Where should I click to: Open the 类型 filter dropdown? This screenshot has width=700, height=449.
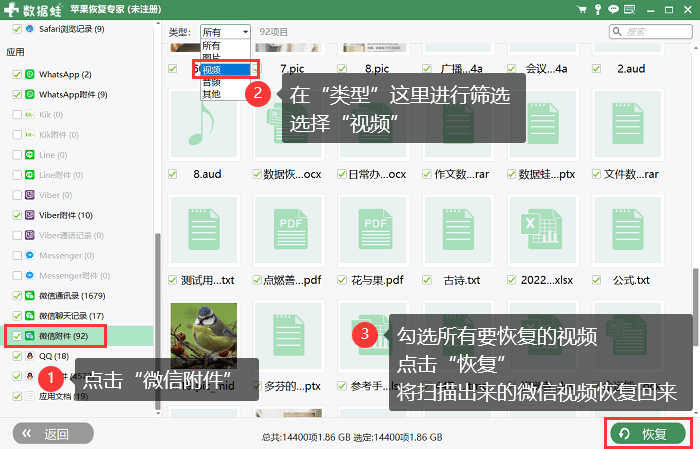point(225,32)
